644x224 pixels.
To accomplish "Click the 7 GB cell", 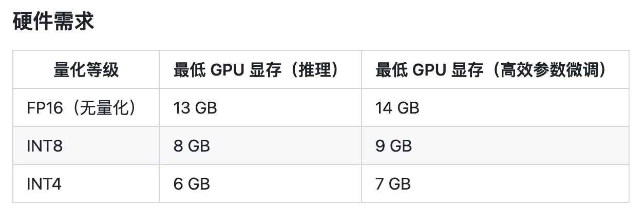I will pos(393,184).
